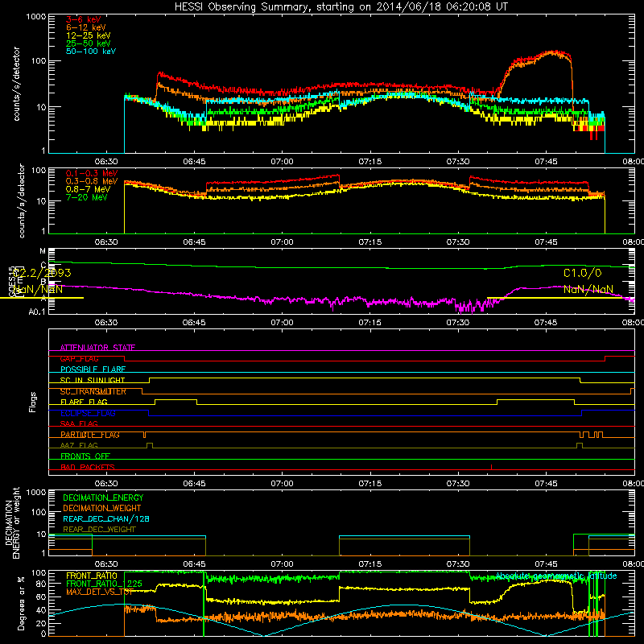
Task: Click the SC_IN_SUNLIGHT flag label
Action: click(93, 380)
